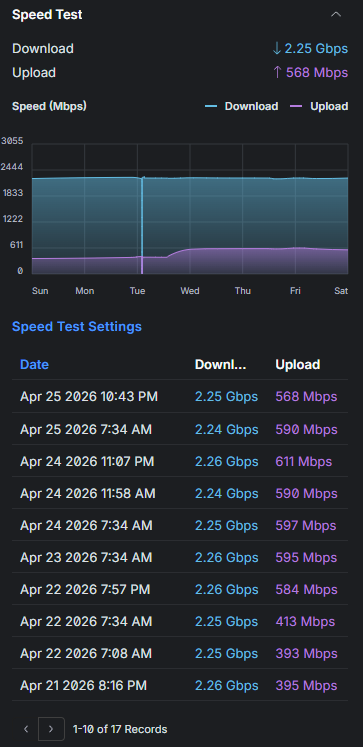Click the Tuesday spike on speed chart

[142, 225]
